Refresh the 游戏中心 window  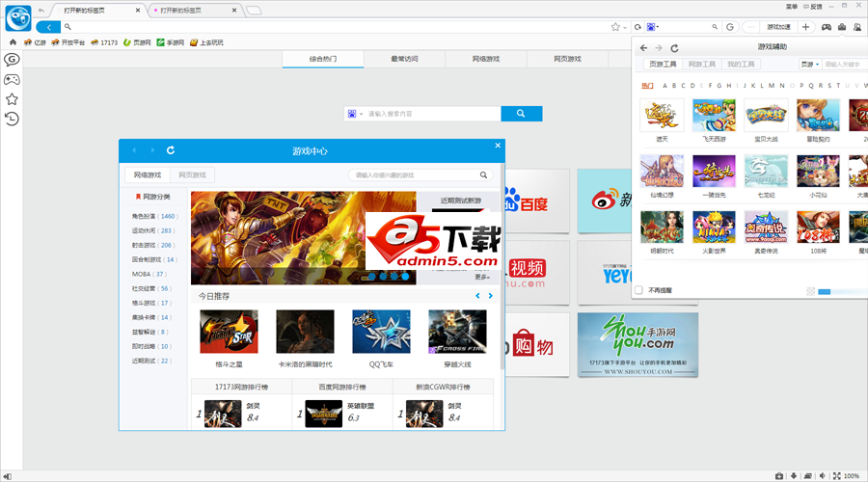171,150
